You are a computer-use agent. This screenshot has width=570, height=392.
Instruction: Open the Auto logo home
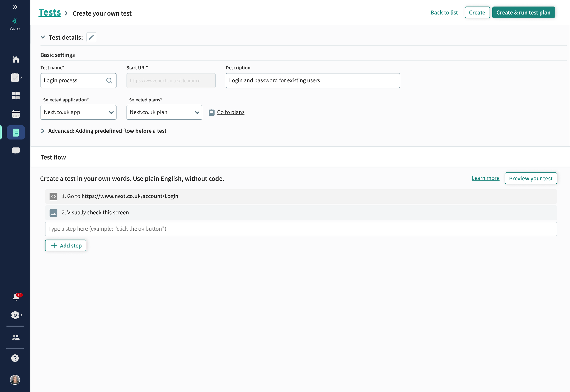tap(15, 24)
